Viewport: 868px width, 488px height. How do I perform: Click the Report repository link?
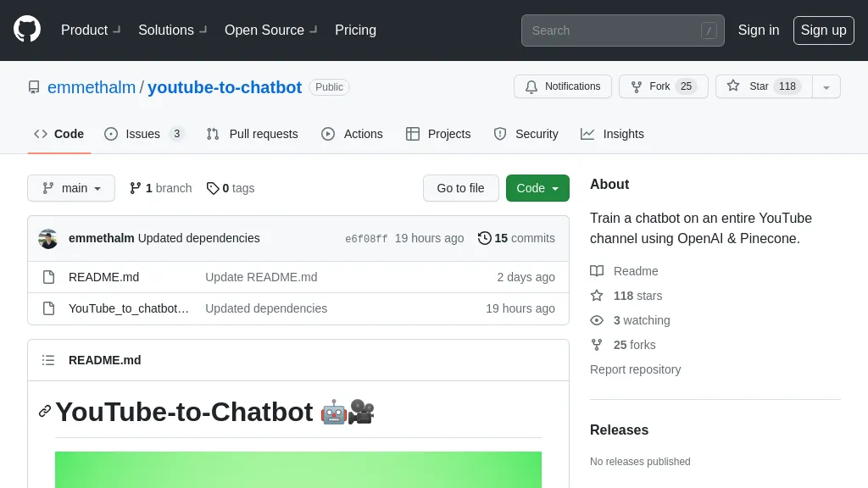pos(635,369)
